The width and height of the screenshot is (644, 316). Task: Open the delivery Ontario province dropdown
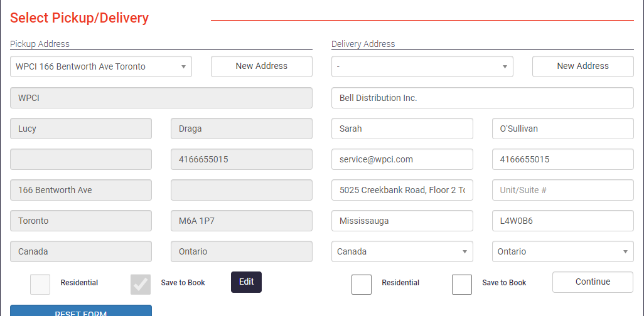563,251
